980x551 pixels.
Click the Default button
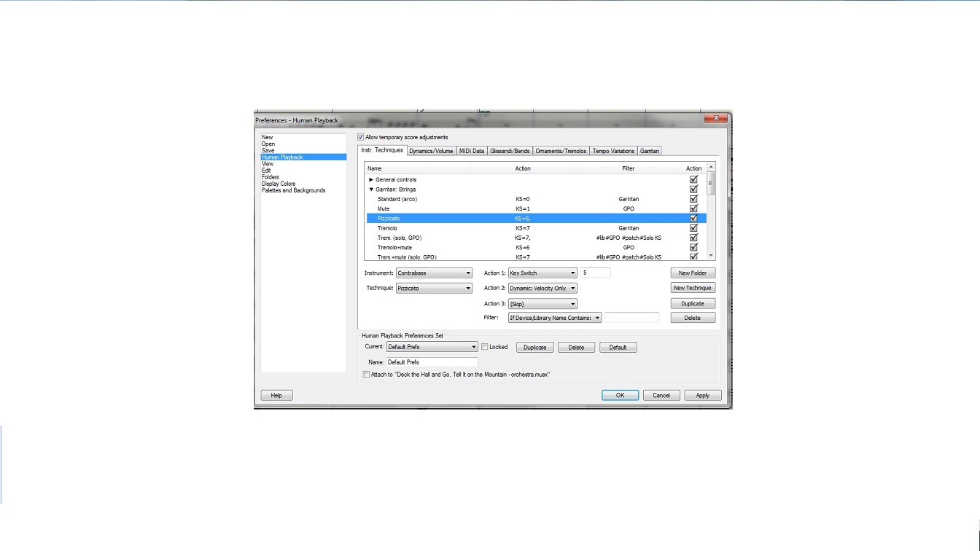pyautogui.click(x=618, y=347)
